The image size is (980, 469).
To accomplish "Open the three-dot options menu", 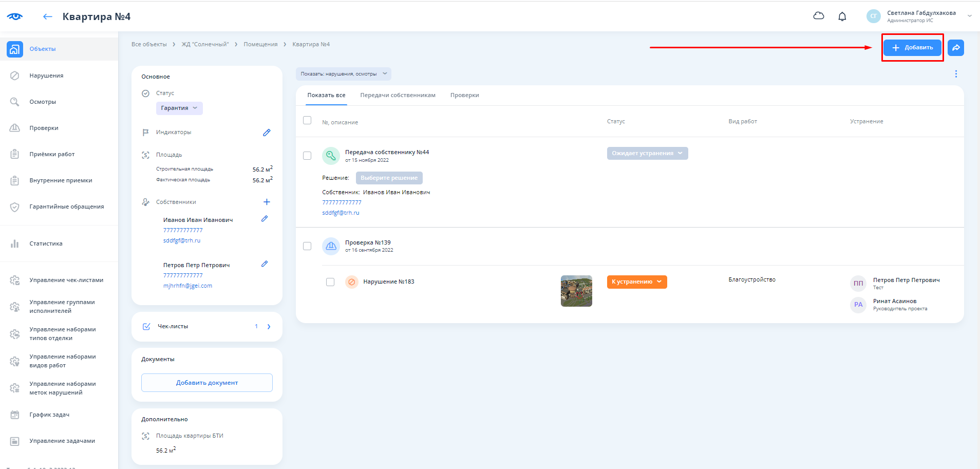I will [x=956, y=74].
